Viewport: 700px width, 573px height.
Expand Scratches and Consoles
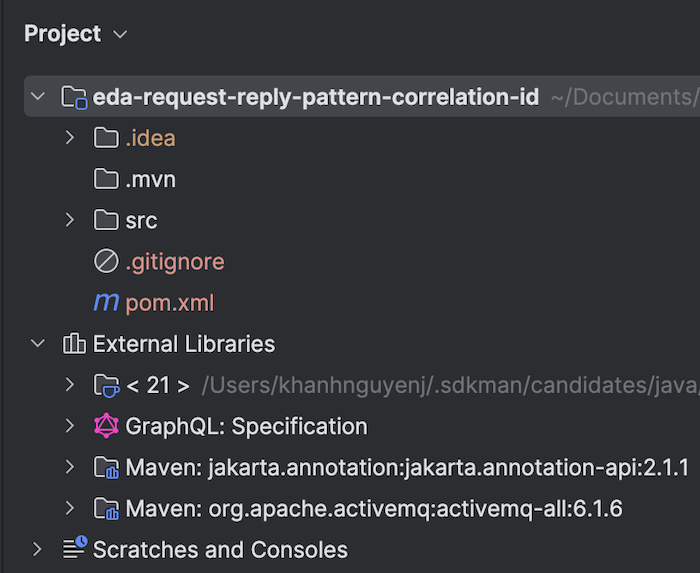point(38,549)
